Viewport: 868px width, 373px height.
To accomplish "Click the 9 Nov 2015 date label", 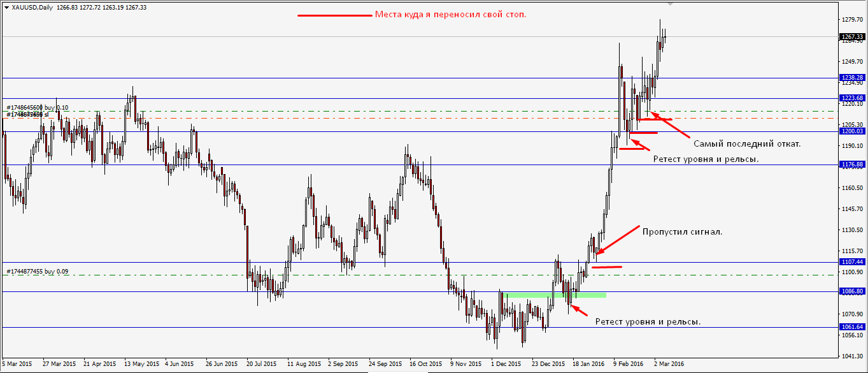I will [x=465, y=364].
